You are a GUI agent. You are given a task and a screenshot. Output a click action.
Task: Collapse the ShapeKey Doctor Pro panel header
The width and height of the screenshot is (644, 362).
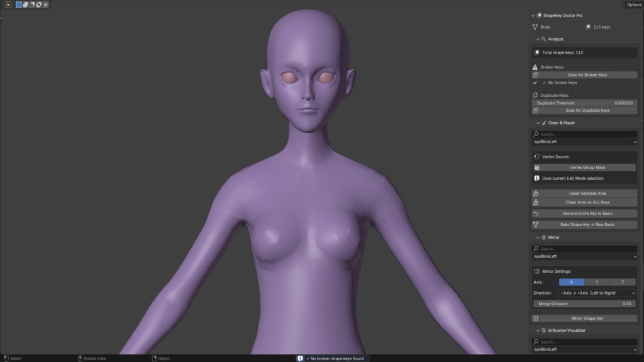[533, 16]
